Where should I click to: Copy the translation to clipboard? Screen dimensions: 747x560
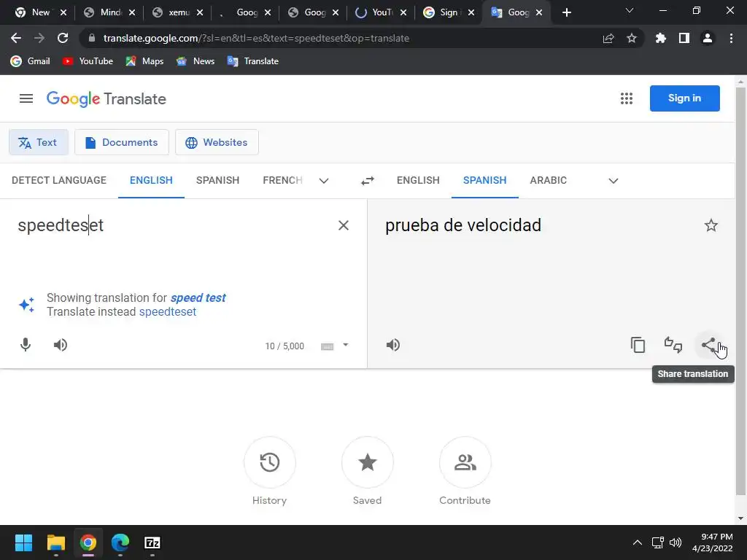(x=638, y=345)
